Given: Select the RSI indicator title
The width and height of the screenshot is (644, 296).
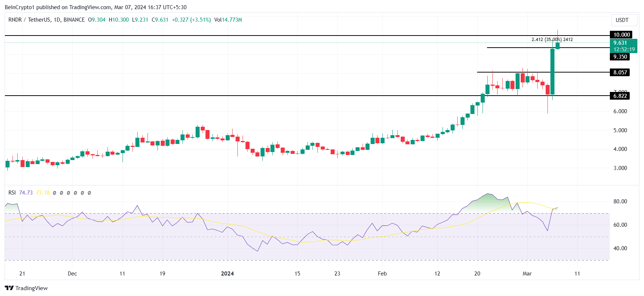Looking at the screenshot, I should click(x=12, y=193).
